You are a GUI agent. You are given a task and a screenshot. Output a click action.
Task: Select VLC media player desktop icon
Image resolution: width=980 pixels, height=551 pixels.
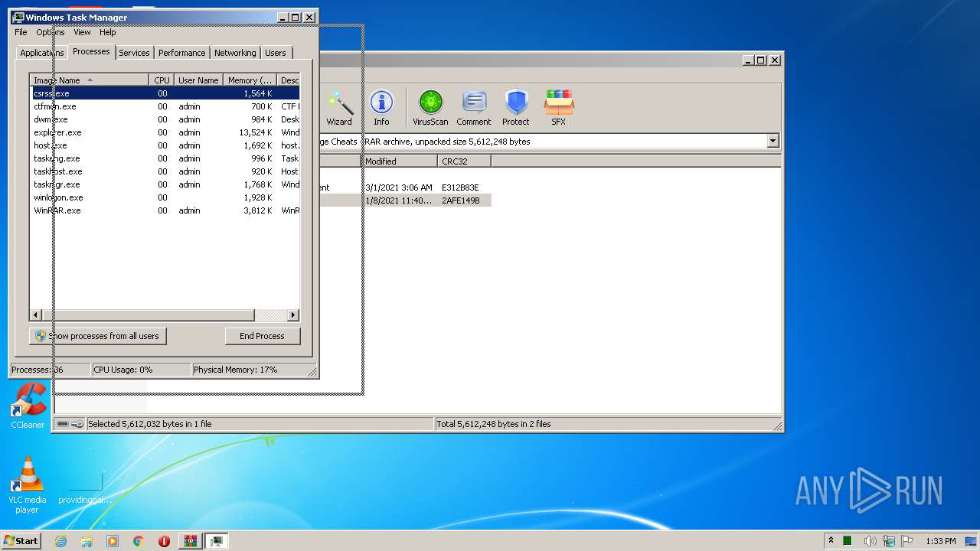pos(28,485)
